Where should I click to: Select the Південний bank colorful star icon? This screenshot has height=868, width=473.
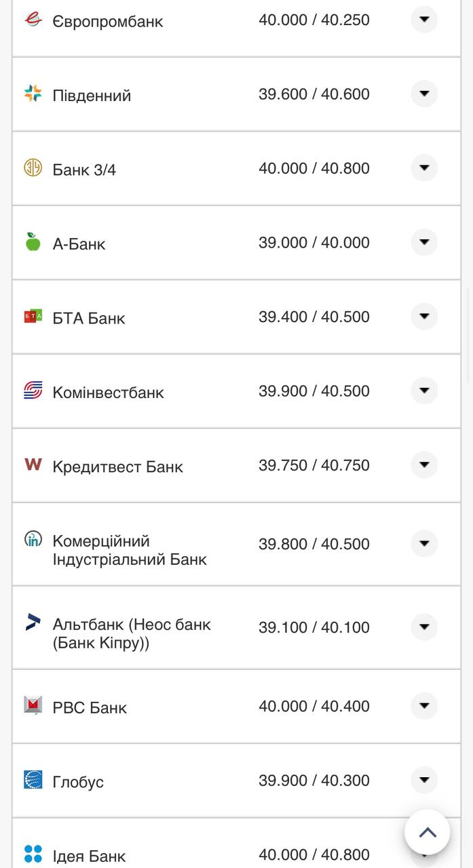pos(32,94)
